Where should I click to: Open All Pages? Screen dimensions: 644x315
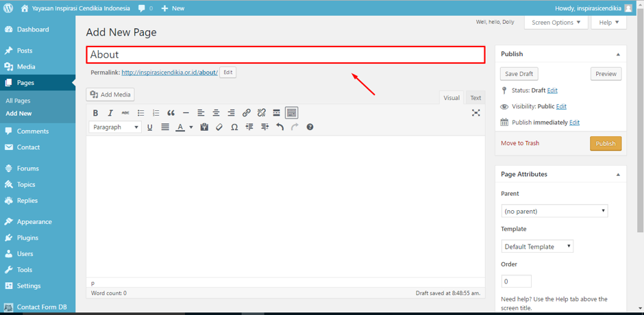pyautogui.click(x=18, y=101)
